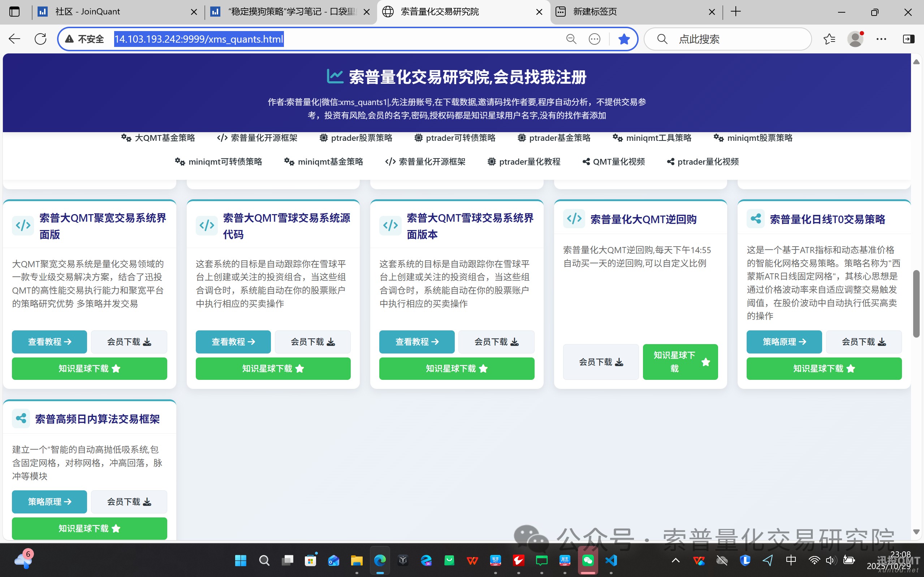This screenshot has width=924, height=577.
Task: Click the share icon on 索普高频日内算法交易框架 card
Action: (x=21, y=418)
